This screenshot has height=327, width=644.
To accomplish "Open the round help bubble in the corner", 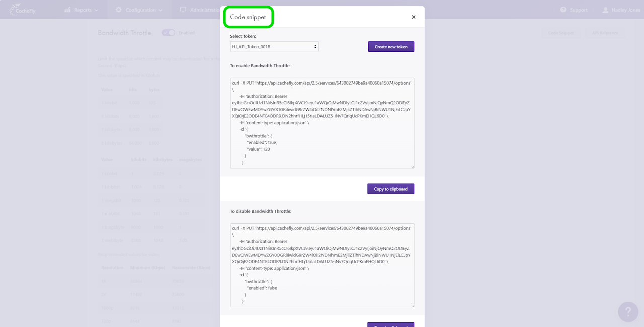I will pos(628,312).
